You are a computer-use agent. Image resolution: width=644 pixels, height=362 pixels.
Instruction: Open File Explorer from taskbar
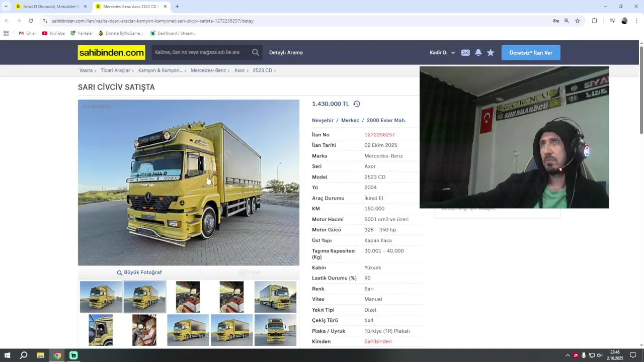[x=40, y=355]
